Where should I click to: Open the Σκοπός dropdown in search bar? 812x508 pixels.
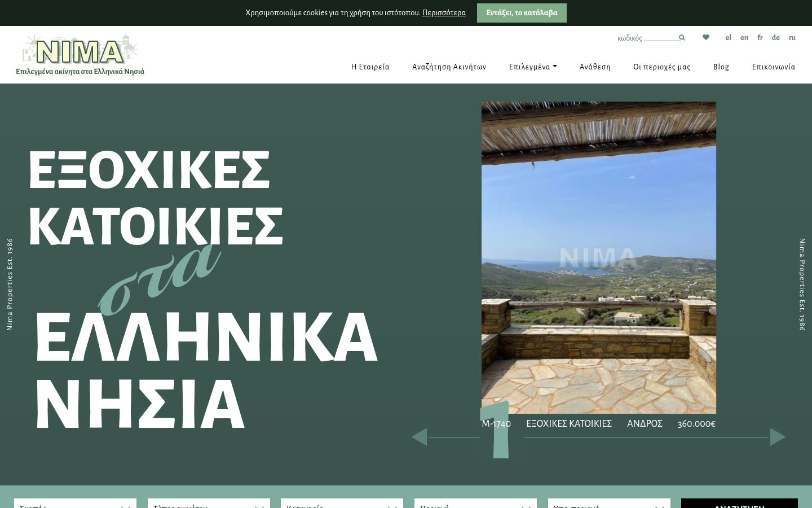point(75,503)
